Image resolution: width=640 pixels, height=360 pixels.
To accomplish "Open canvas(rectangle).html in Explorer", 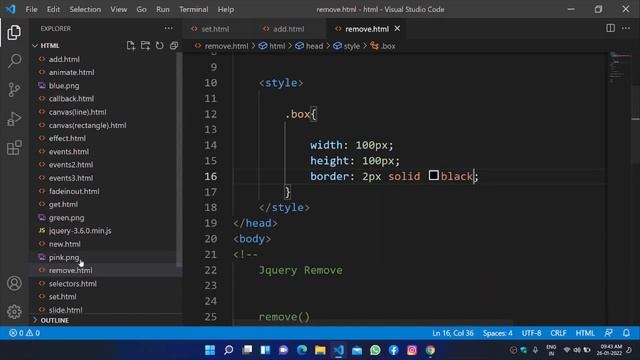I will 87,125.
